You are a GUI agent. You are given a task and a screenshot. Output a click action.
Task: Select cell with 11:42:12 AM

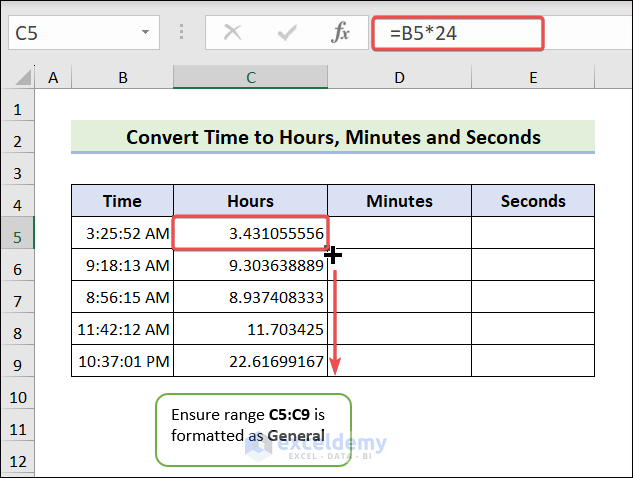pyautogui.click(x=122, y=329)
